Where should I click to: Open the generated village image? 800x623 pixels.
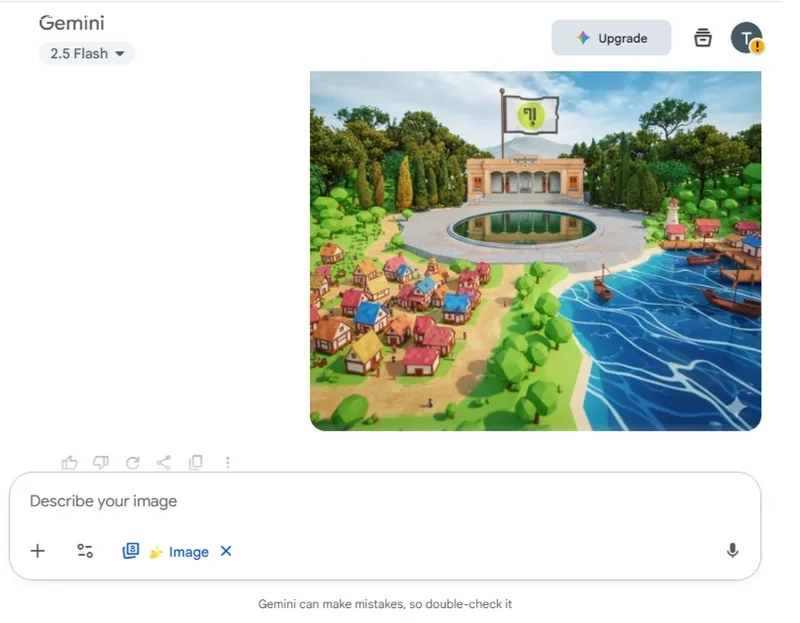[x=536, y=251]
